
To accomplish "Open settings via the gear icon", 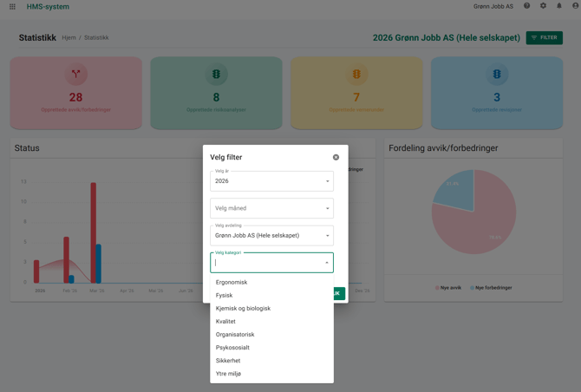I will (x=543, y=6).
